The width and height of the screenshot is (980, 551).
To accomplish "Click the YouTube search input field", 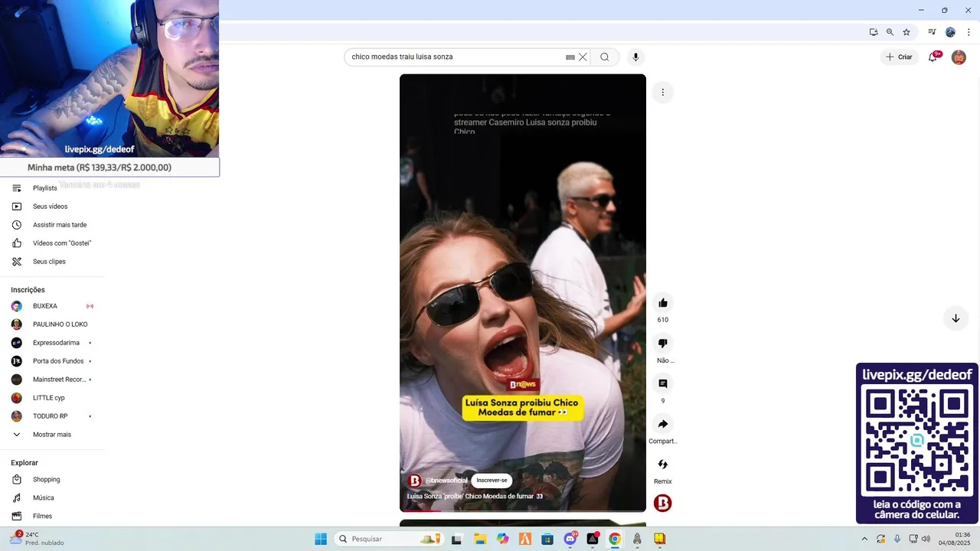I will [x=456, y=57].
